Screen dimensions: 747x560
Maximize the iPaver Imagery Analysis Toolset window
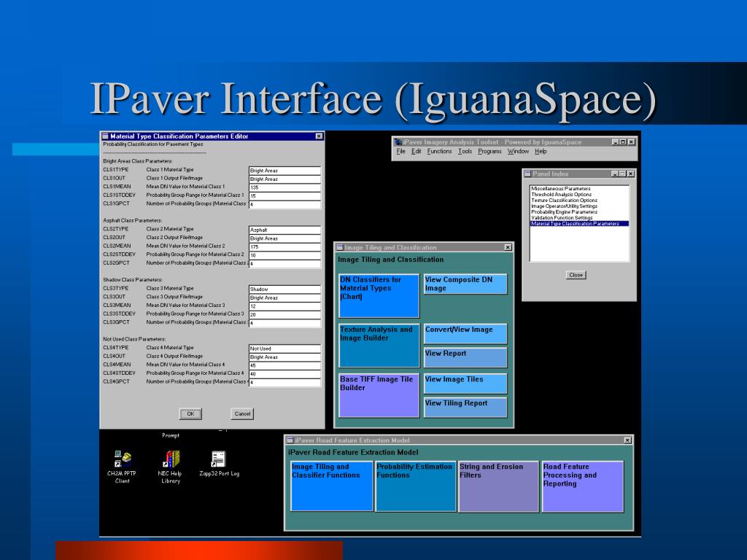click(623, 142)
